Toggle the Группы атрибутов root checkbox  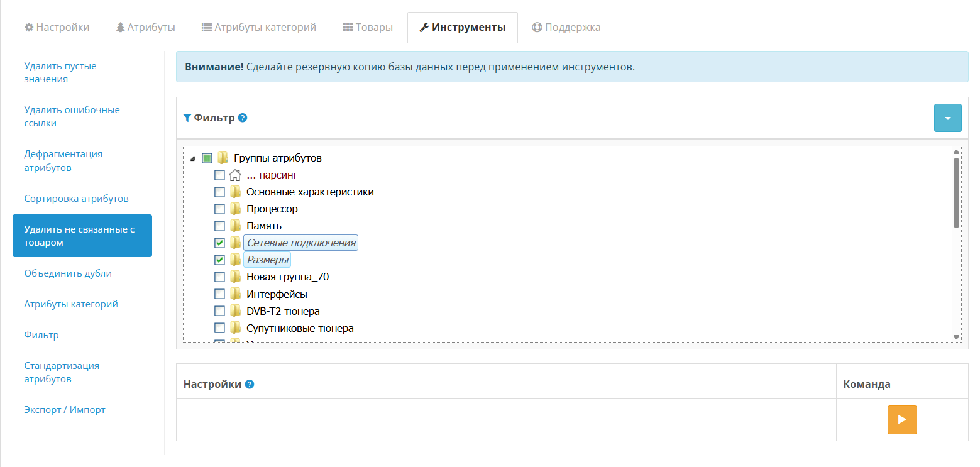[207, 158]
